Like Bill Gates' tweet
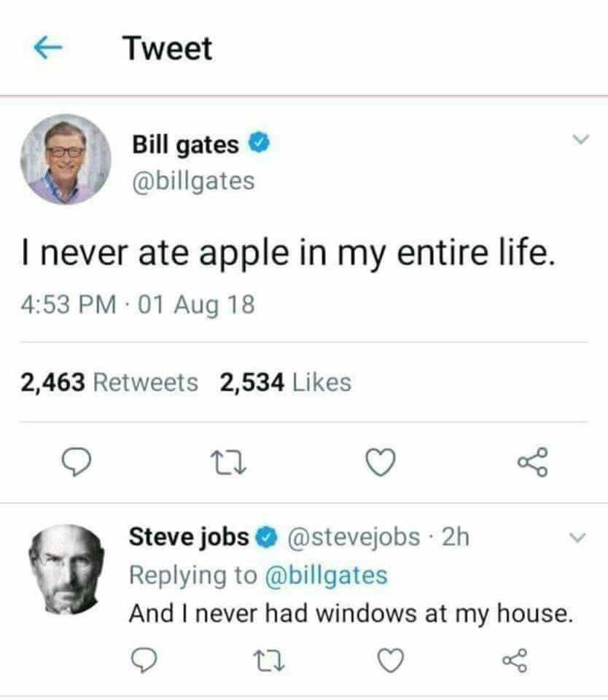 click(381, 461)
